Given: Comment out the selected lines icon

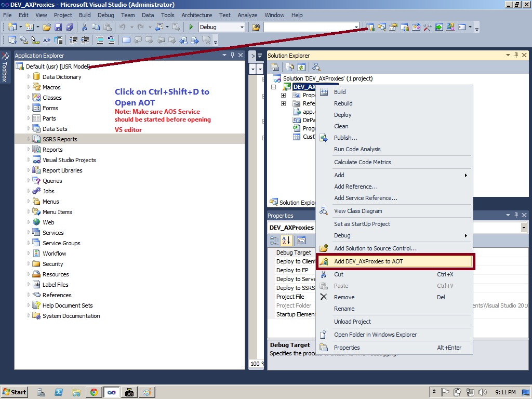Looking at the screenshot, I should click(x=100, y=41).
